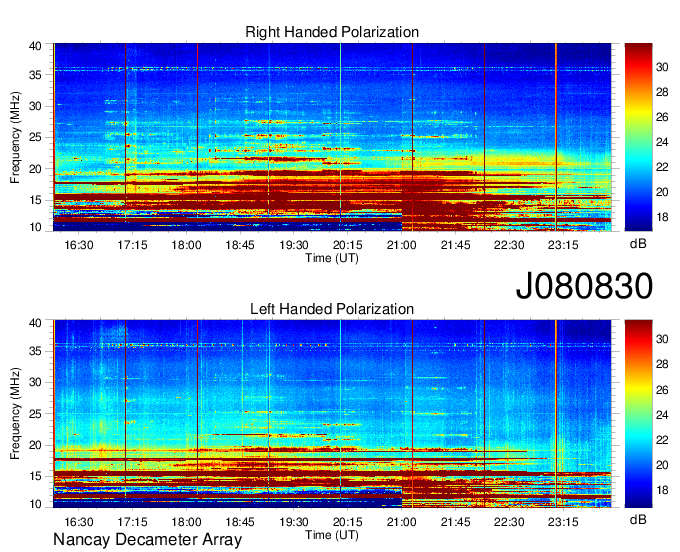Image resolution: width=680 pixels, height=552 pixels.
Task: Click the 16:30 tick of the Left Handed plot
Action: coord(78,522)
